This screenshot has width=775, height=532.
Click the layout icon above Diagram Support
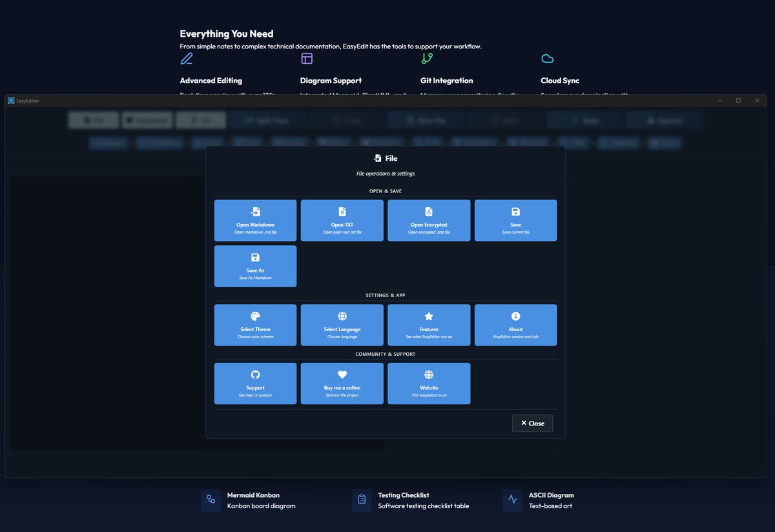[x=307, y=59]
